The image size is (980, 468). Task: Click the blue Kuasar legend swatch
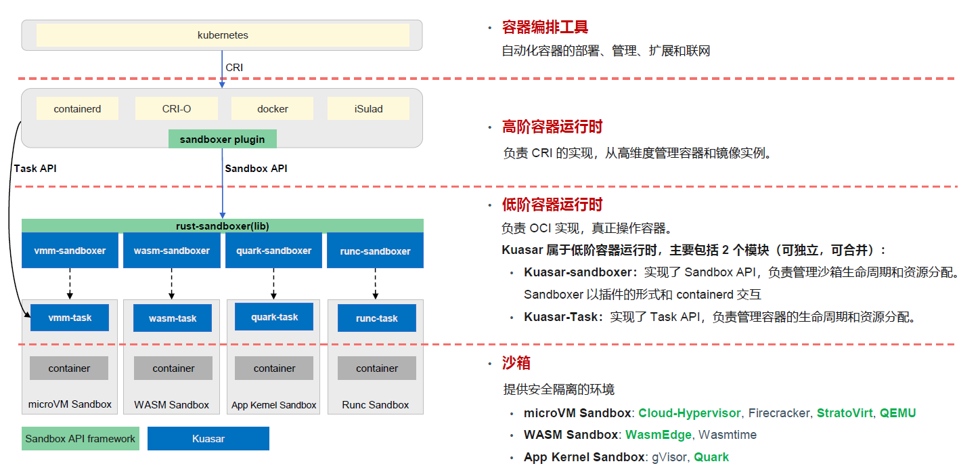(x=208, y=439)
